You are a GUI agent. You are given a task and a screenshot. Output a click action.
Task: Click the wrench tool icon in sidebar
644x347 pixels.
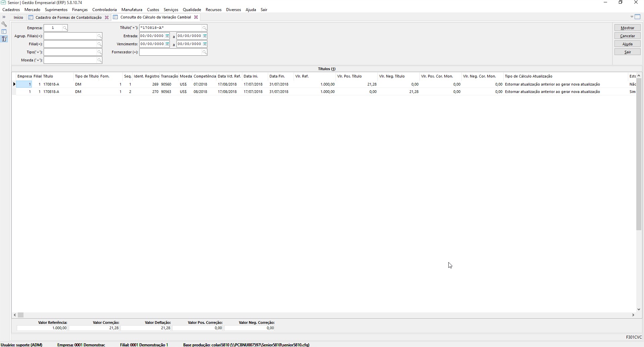tap(4, 24)
